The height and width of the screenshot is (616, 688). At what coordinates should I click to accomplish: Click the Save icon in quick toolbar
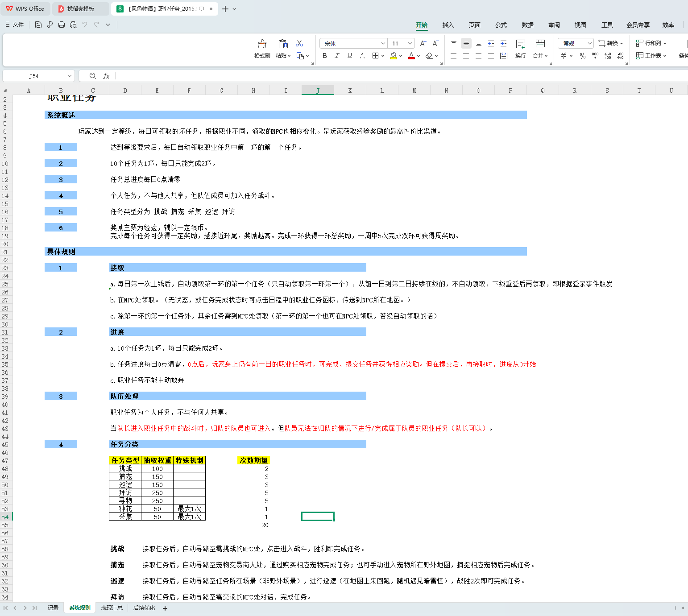[x=38, y=25]
